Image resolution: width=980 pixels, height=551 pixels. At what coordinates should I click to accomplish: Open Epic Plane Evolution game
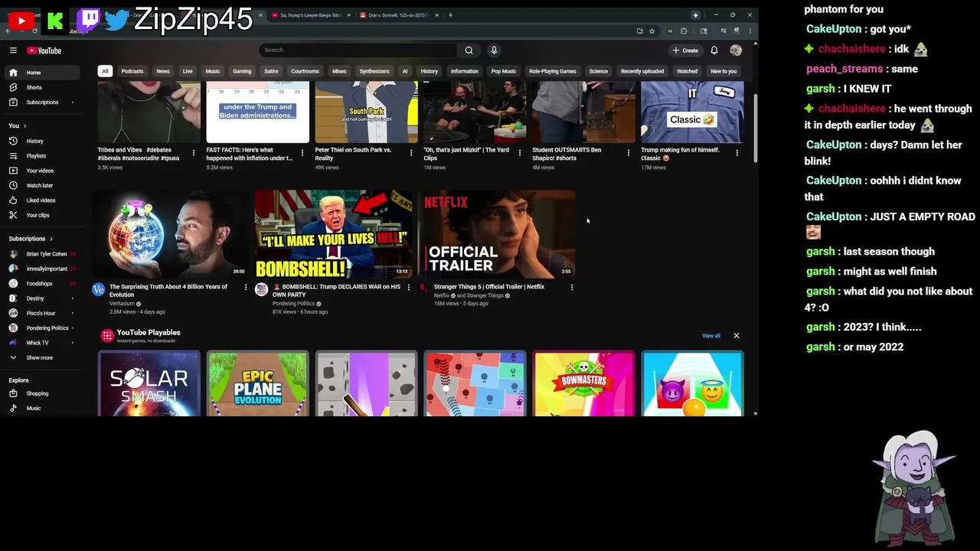pyautogui.click(x=258, y=384)
